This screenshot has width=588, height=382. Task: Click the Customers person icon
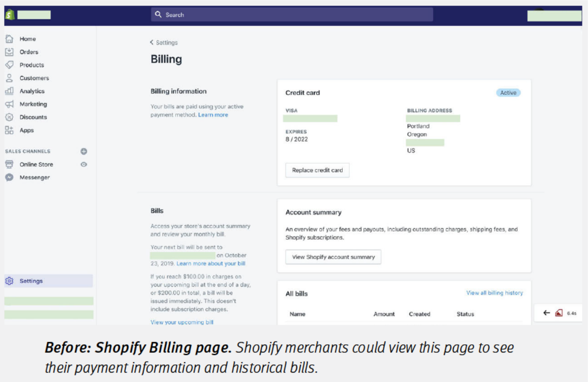click(9, 78)
